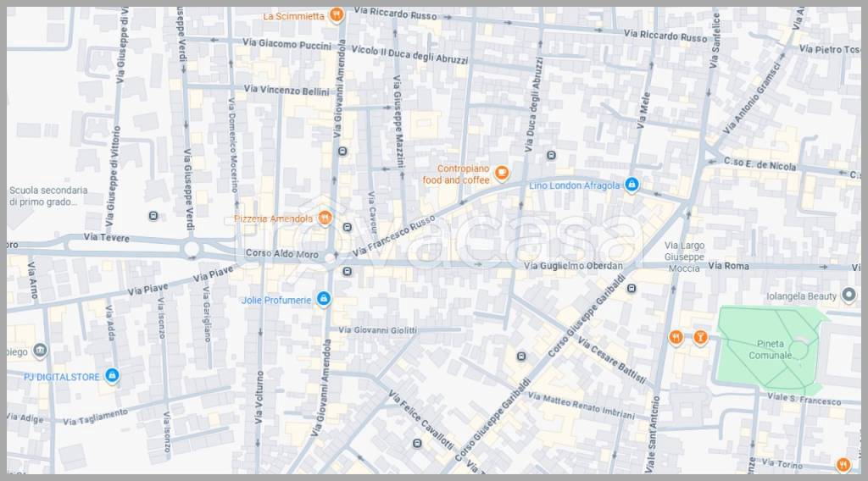The image size is (868, 481).
Task: Open the Lino London Afragola shop pin
Action: coord(632,185)
